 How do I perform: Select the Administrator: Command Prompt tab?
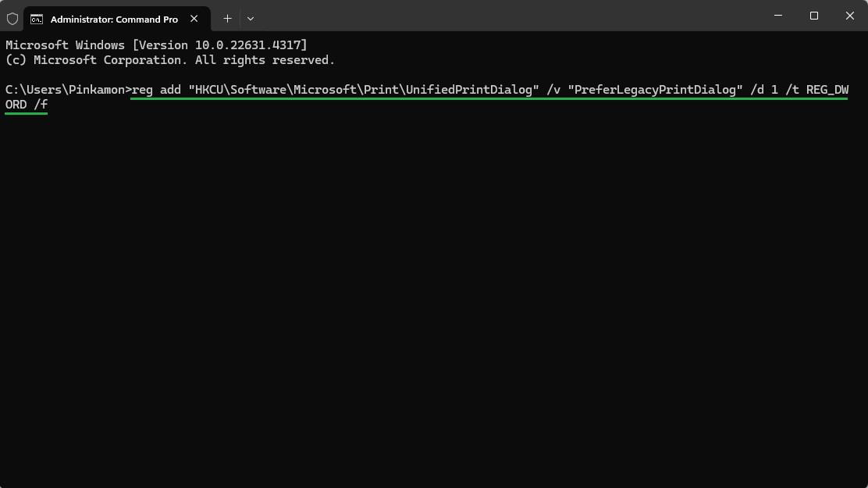114,19
